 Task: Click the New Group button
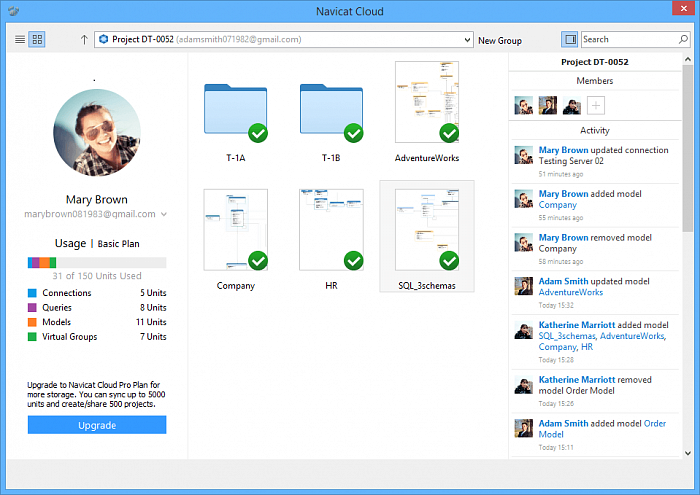pyautogui.click(x=500, y=40)
